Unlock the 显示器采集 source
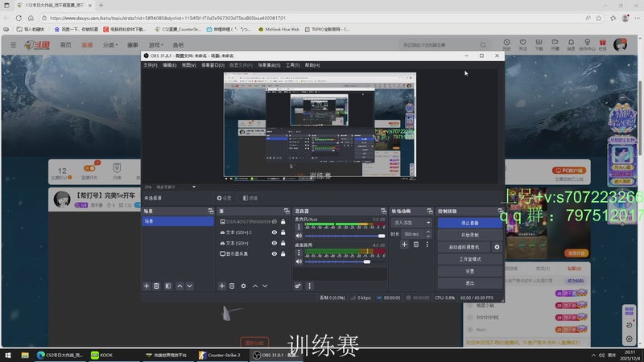 click(x=283, y=253)
